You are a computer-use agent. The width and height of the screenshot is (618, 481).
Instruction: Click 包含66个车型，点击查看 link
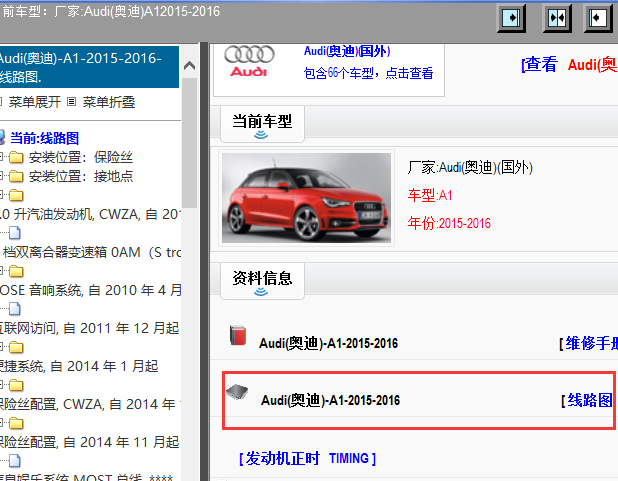(x=369, y=73)
